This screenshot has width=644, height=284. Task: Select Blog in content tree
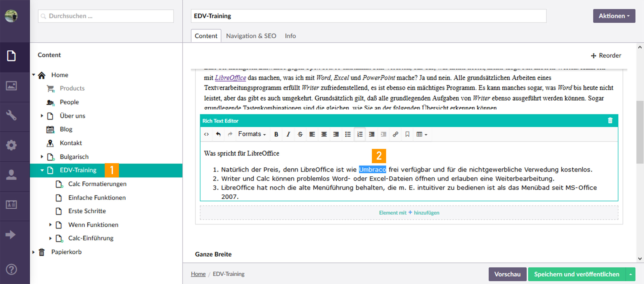point(66,129)
